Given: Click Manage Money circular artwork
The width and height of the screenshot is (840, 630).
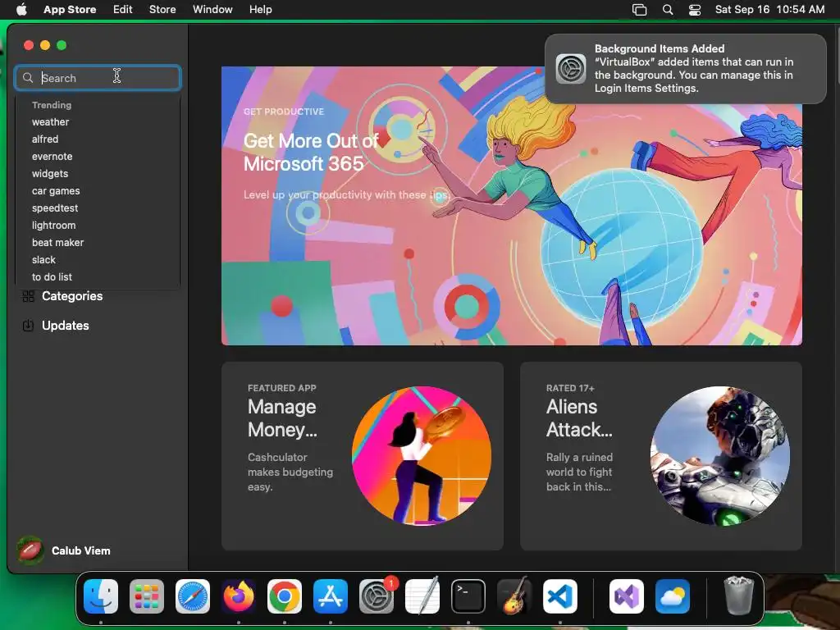Looking at the screenshot, I should [422, 456].
